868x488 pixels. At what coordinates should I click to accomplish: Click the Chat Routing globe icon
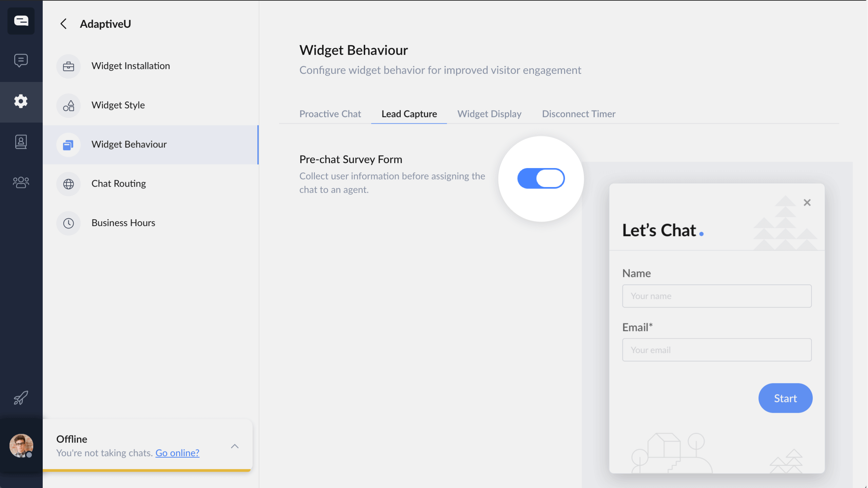68,184
